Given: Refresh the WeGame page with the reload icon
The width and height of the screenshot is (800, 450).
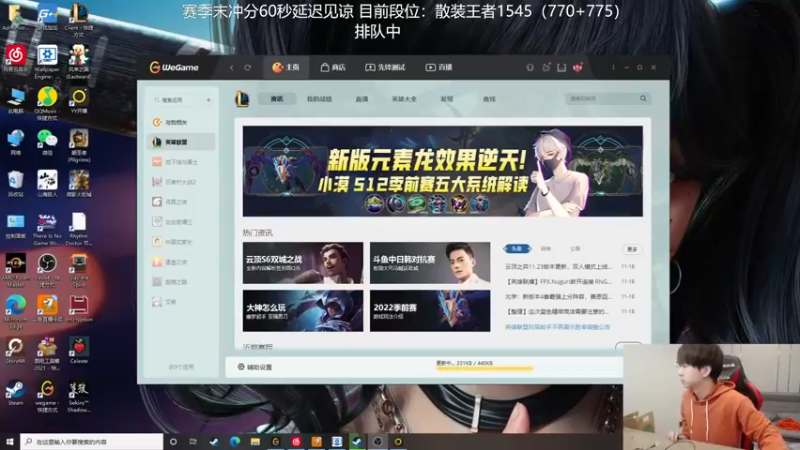Looking at the screenshot, I should [247, 67].
